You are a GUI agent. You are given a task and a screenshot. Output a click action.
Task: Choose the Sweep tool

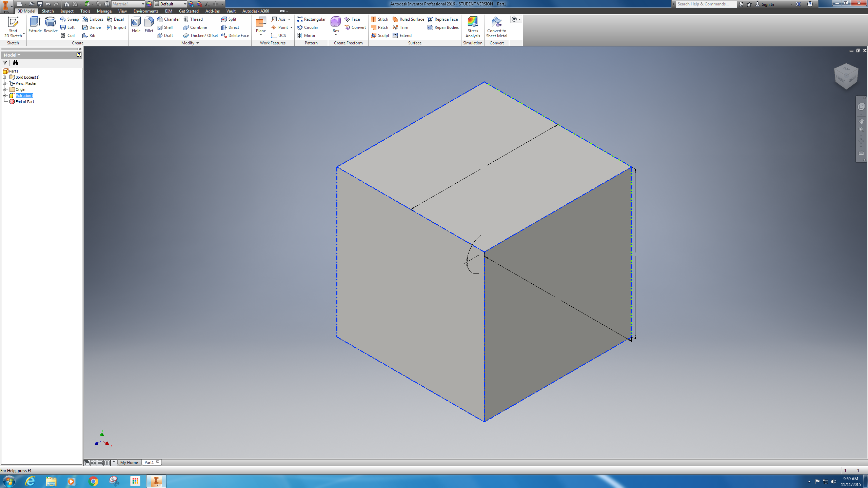[x=70, y=19]
